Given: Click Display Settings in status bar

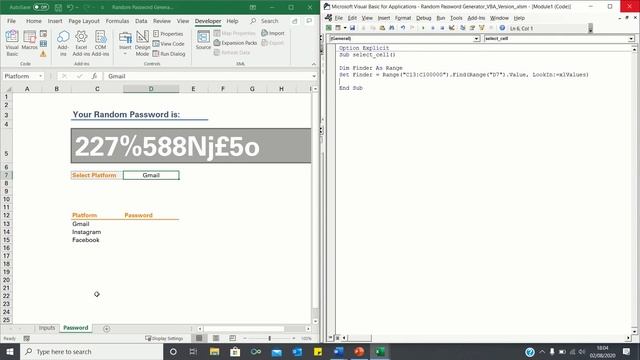Looking at the screenshot, I should pos(164,338).
